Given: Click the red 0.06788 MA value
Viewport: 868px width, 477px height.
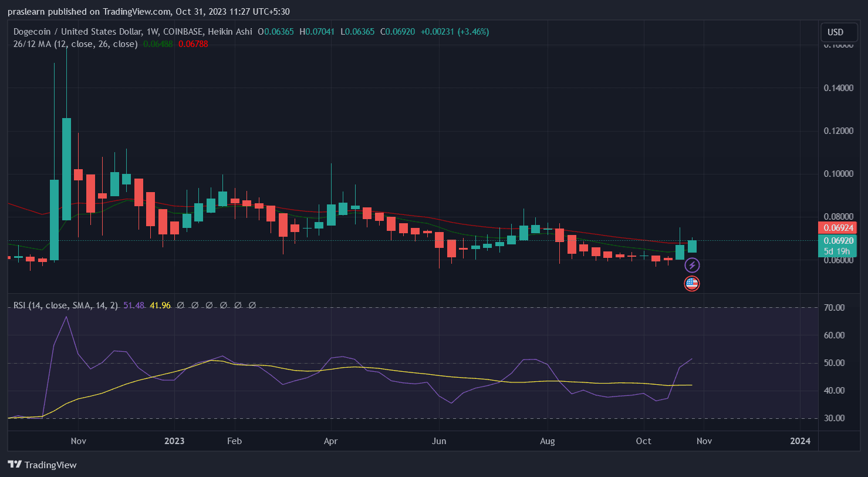Looking at the screenshot, I should tap(193, 43).
